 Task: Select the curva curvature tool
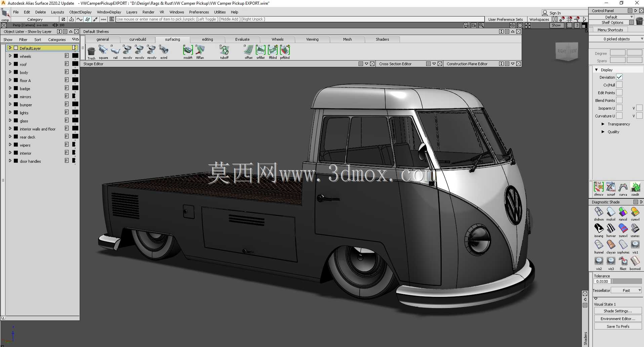pyautogui.click(x=623, y=189)
